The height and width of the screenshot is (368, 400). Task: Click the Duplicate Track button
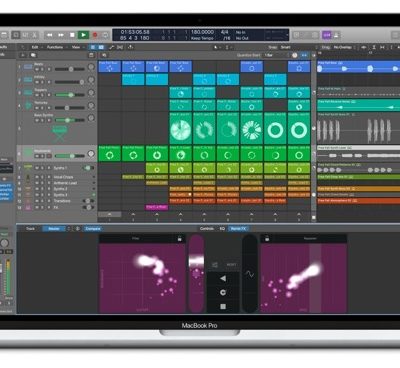(x=33, y=55)
